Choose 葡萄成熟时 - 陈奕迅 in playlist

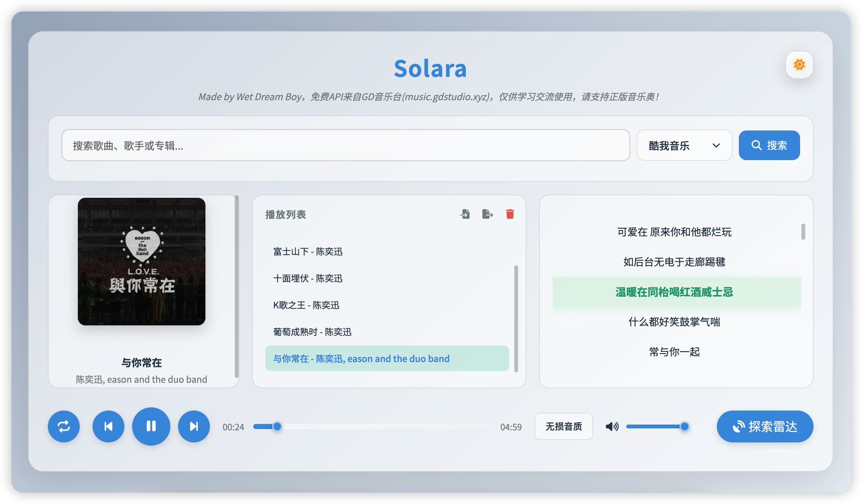pyautogui.click(x=312, y=332)
